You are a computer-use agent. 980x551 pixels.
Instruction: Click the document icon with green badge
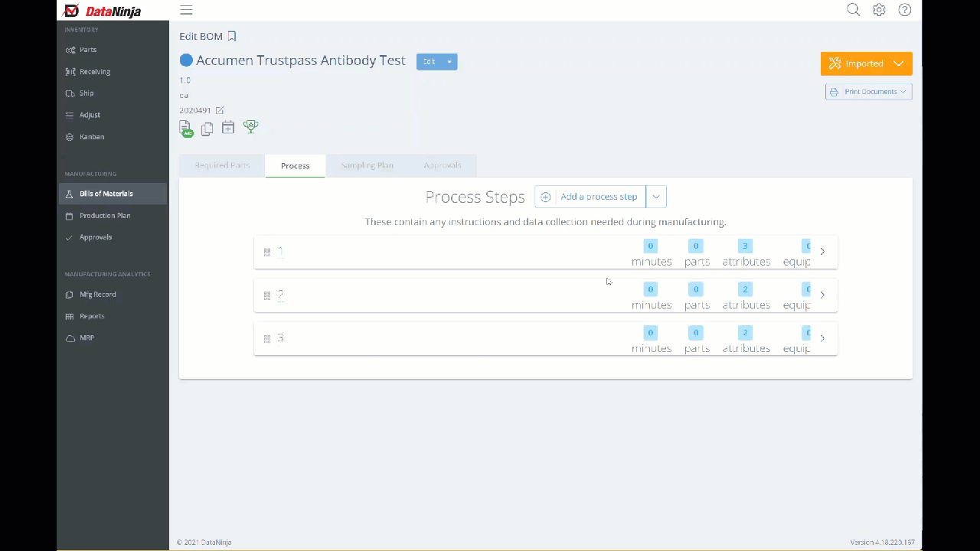point(186,129)
